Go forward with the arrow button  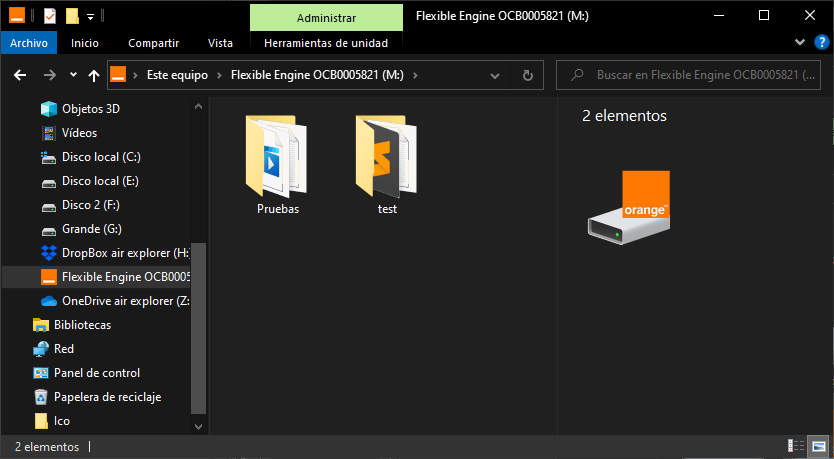pyautogui.click(x=49, y=75)
